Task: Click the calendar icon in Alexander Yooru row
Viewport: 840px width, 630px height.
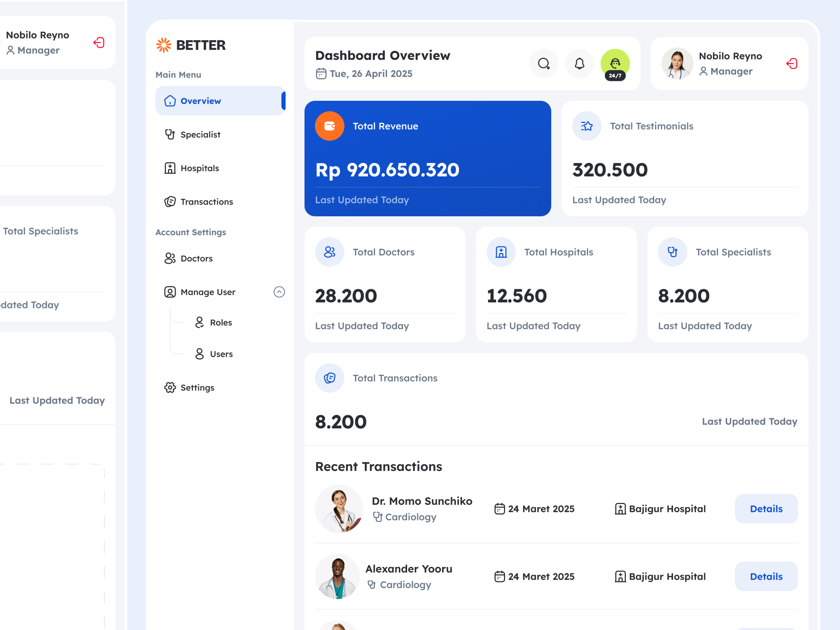Action: pyautogui.click(x=499, y=576)
